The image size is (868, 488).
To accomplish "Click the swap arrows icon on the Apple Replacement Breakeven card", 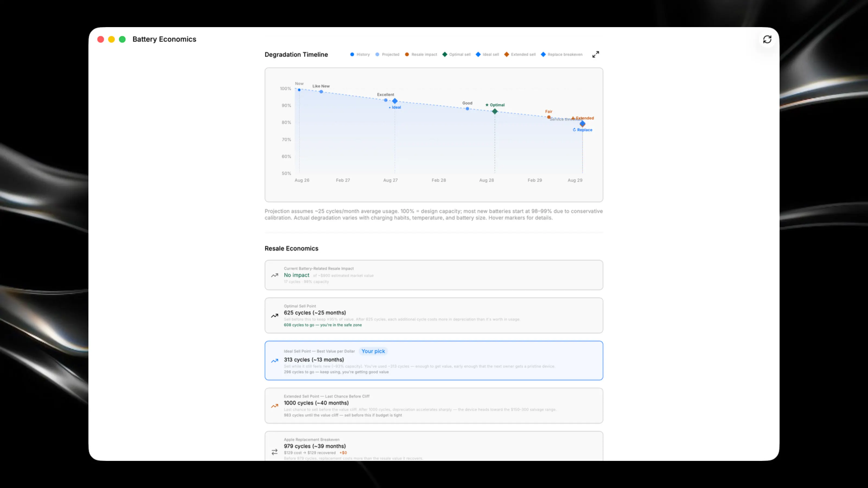I will click(x=275, y=452).
